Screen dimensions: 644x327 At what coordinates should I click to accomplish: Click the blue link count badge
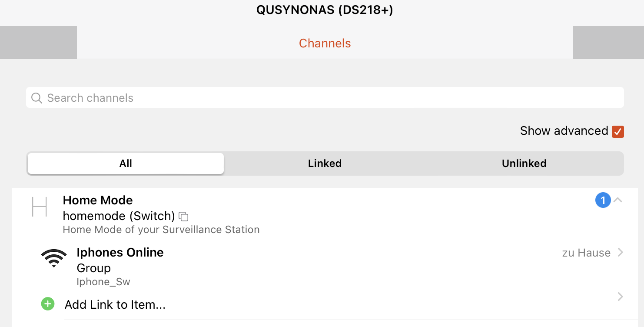click(x=603, y=200)
